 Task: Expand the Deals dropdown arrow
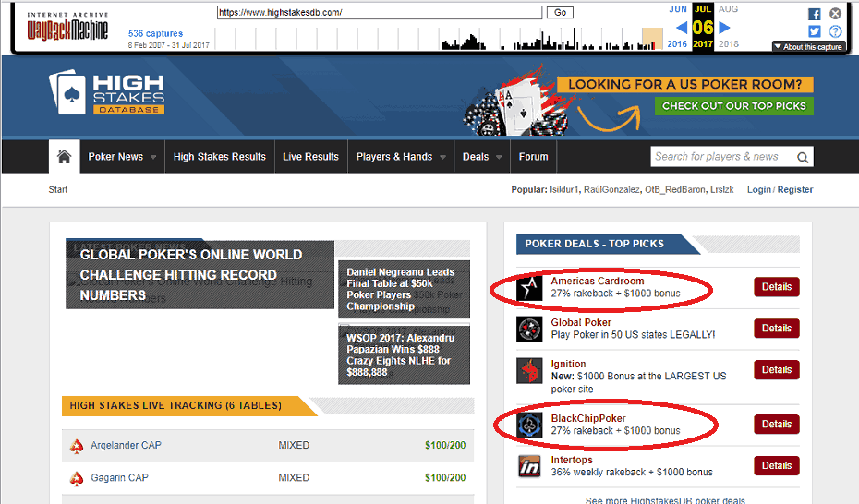pos(499,157)
